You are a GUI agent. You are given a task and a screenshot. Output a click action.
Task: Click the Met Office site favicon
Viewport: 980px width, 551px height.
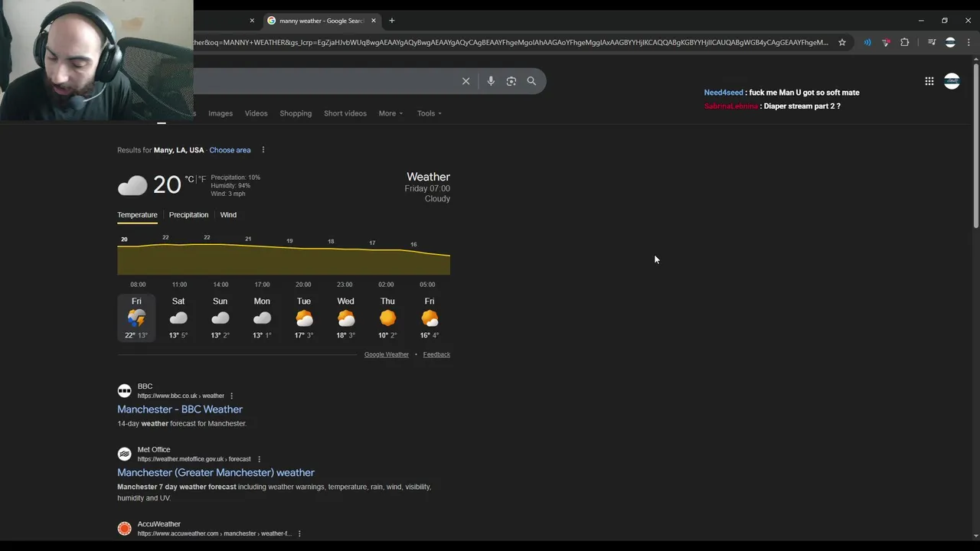(124, 454)
